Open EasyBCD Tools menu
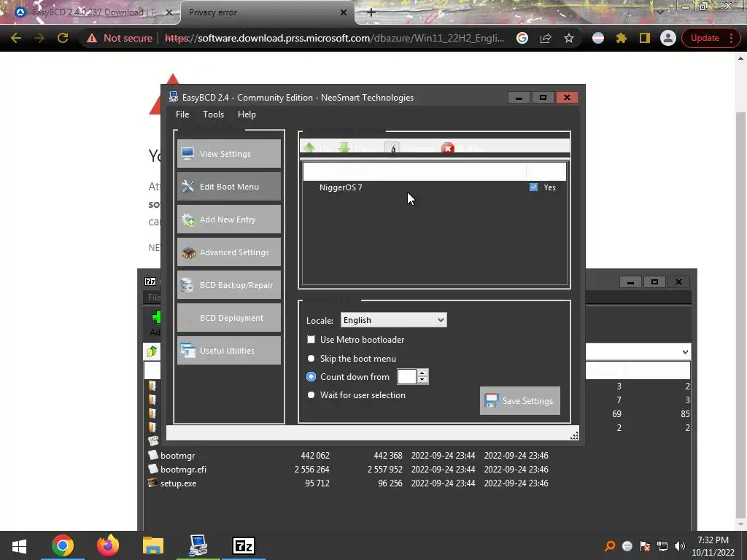Screen dimensions: 747x560 pyautogui.click(x=213, y=114)
